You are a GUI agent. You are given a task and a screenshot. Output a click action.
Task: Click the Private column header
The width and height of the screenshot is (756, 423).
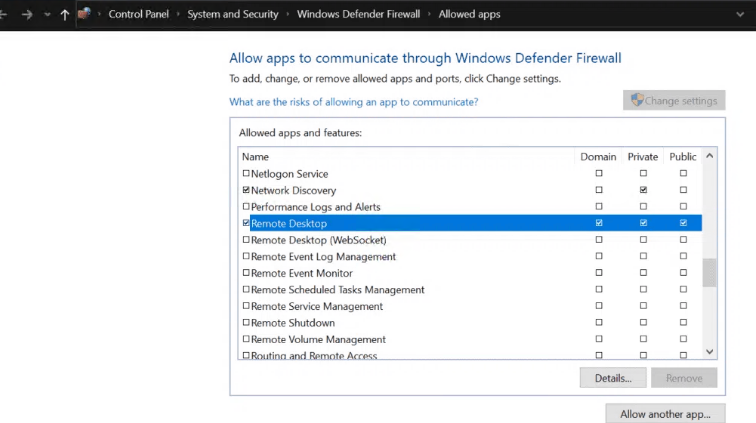click(643, 157)
